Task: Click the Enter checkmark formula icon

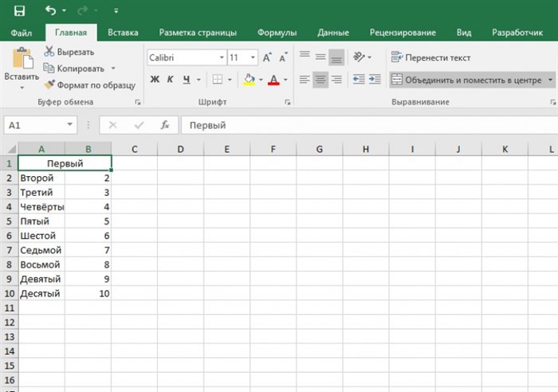Action: point(139,125)
